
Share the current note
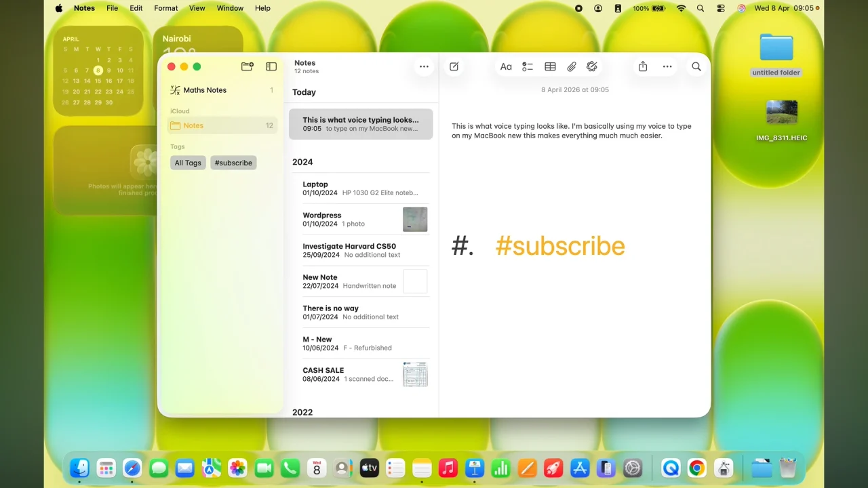642,66
